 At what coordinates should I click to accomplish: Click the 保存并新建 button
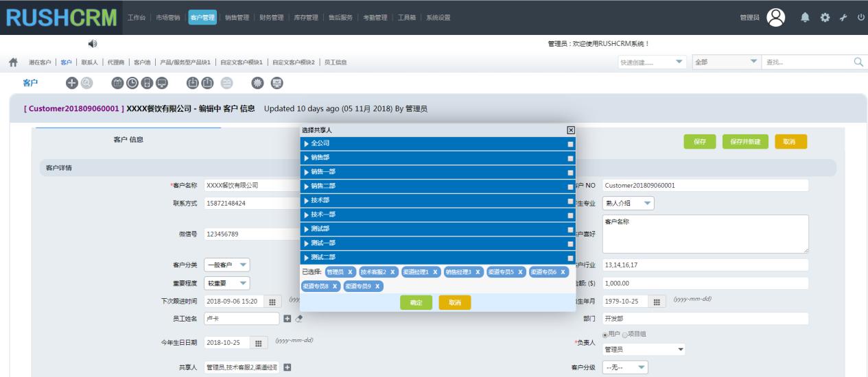pyautogui.click(x=745, y=141)
